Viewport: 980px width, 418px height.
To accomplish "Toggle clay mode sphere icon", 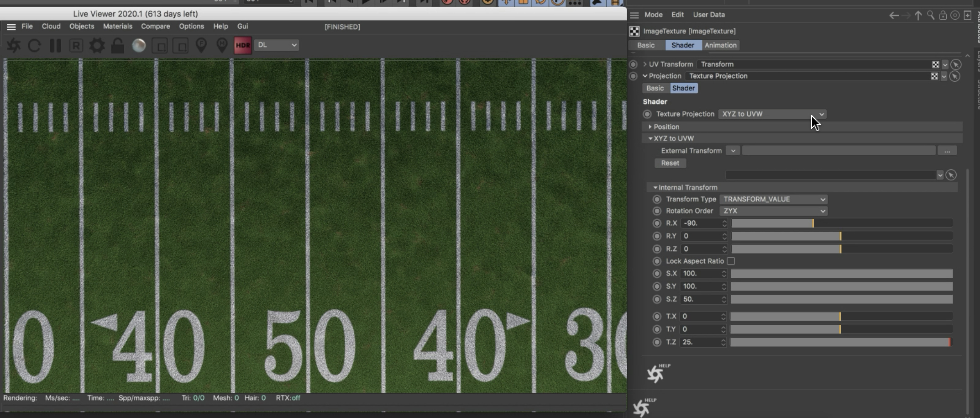I will 139,45.
